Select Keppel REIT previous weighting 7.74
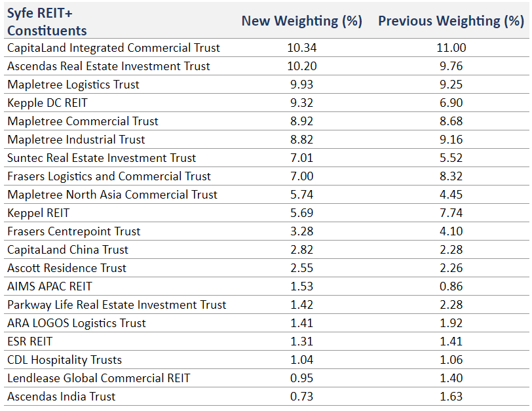The image size is (532, 411). (451, 213)
